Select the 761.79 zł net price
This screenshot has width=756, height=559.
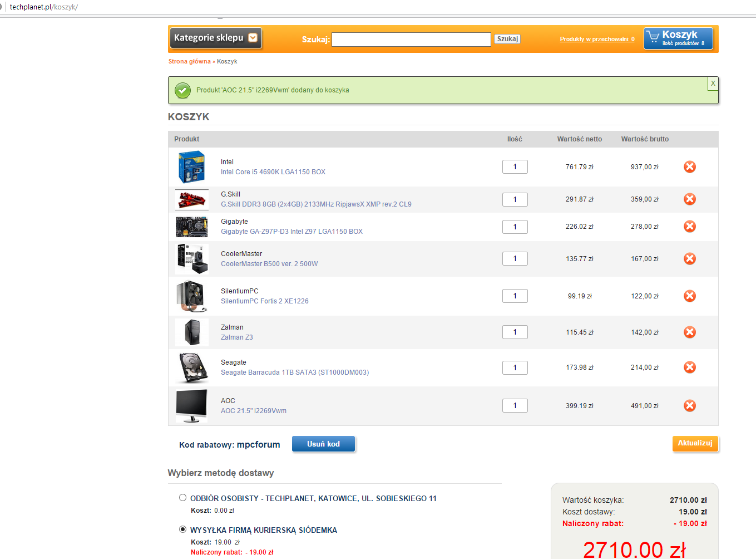click(580, 167)
